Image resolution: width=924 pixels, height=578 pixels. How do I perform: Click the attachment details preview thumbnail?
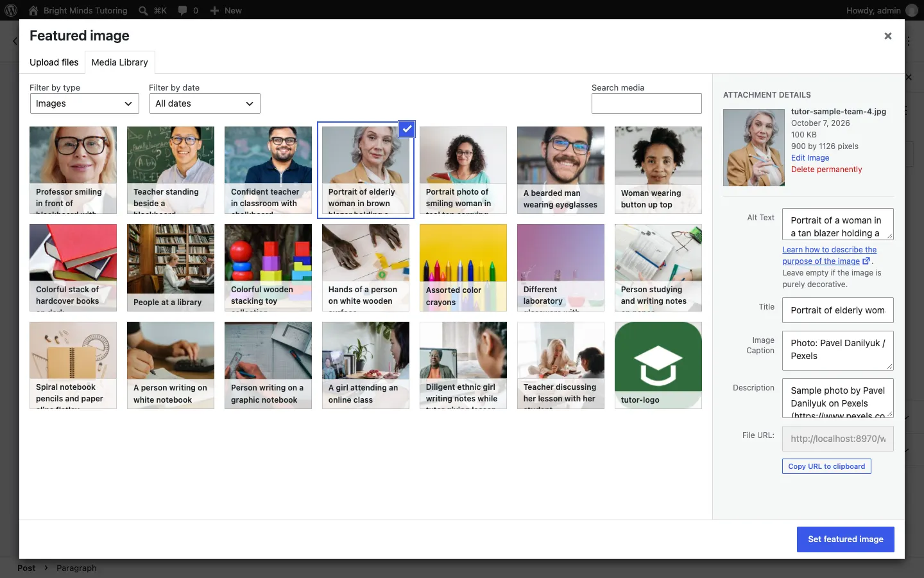pos(754,148)
